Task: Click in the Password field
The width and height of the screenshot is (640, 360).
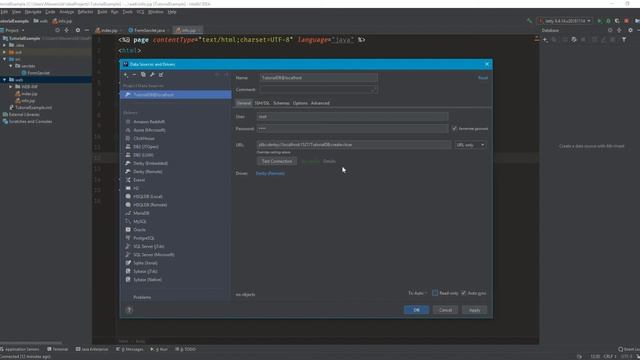Action: click(x=352, y=129)
